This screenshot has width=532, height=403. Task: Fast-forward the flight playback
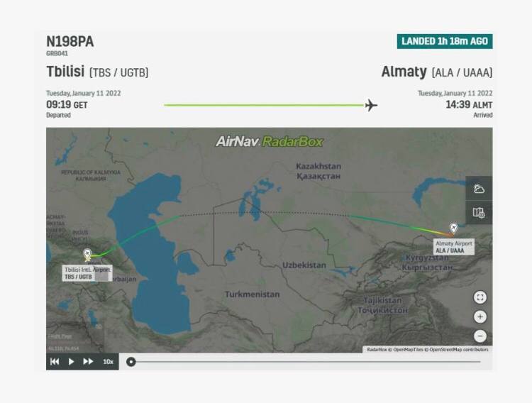(88, 362)
